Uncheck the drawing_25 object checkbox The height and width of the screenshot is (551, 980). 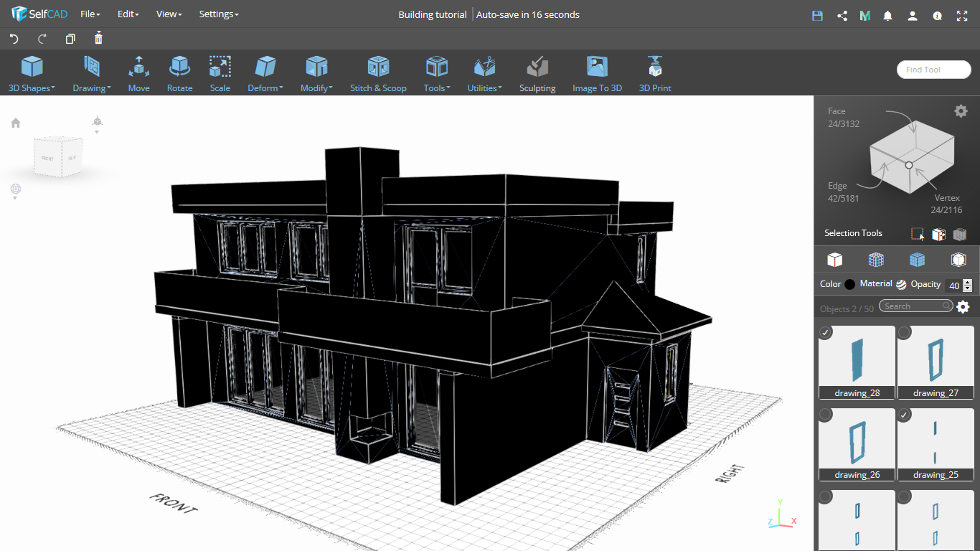(x=905, y=415)
